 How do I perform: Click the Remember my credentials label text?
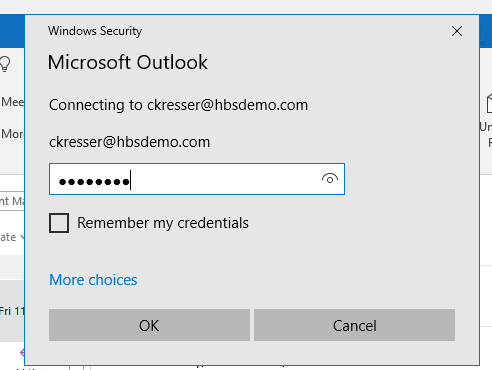coord(163,223)
